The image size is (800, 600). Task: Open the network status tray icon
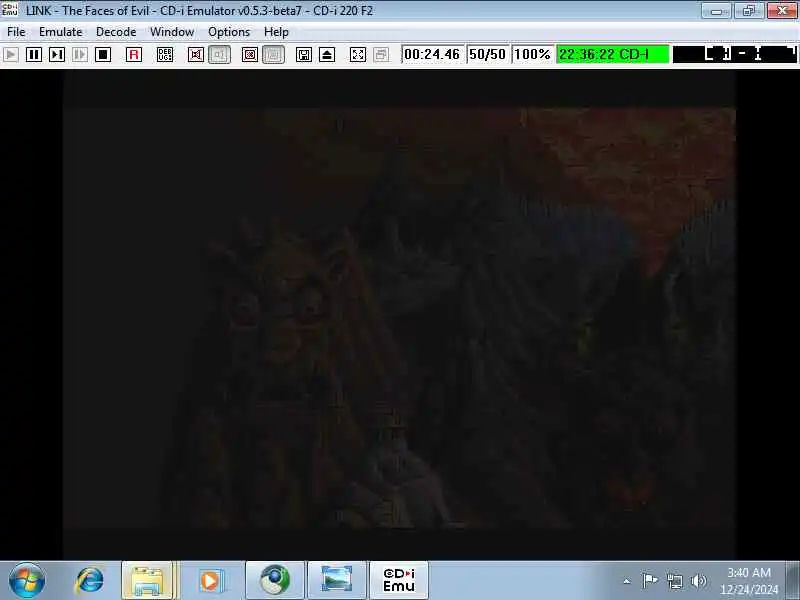pos(674,581)
